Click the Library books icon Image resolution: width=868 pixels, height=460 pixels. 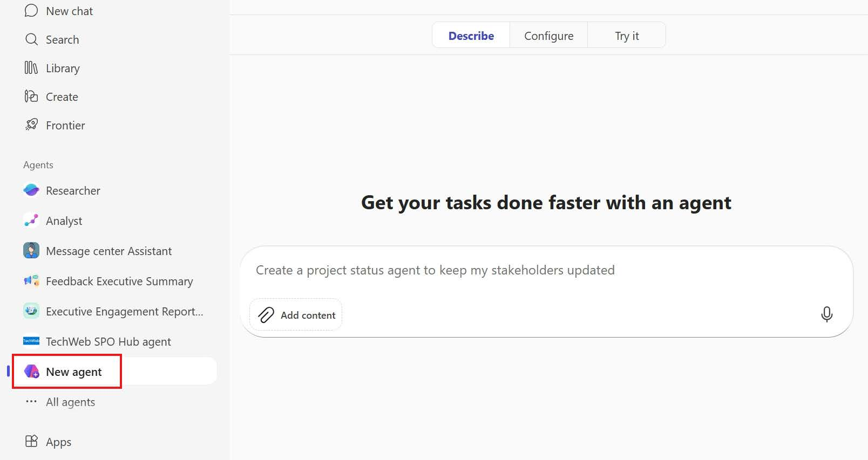(31, 68)
